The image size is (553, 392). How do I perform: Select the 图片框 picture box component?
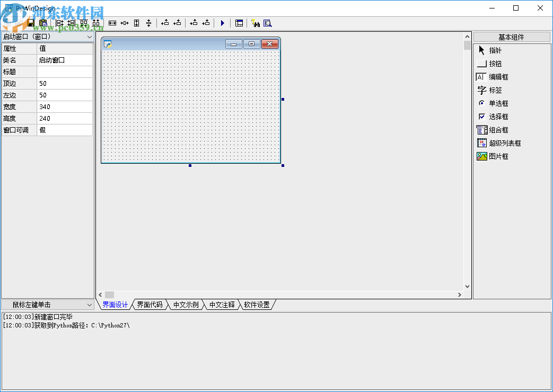tap(493, 156)
